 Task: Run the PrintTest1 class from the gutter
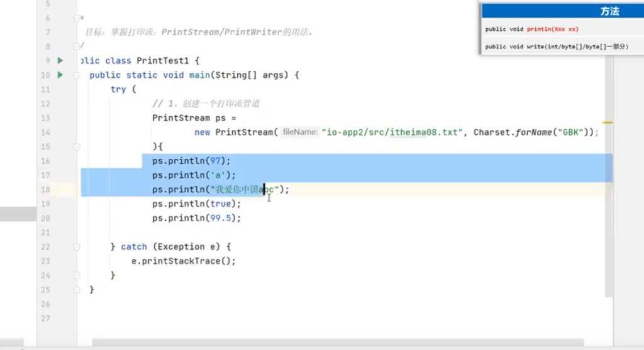[x=60, y=61]
